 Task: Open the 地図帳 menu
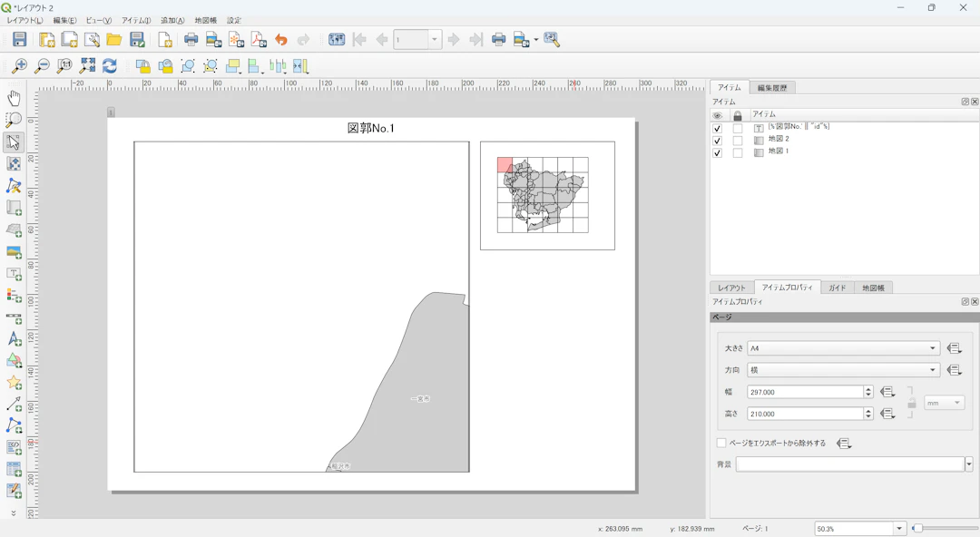(x=205, y=21)
